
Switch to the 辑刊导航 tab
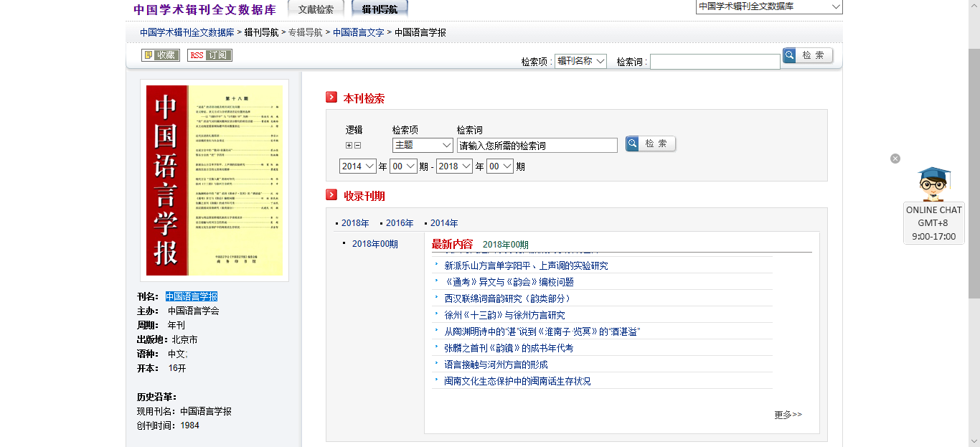coord(380,9)
